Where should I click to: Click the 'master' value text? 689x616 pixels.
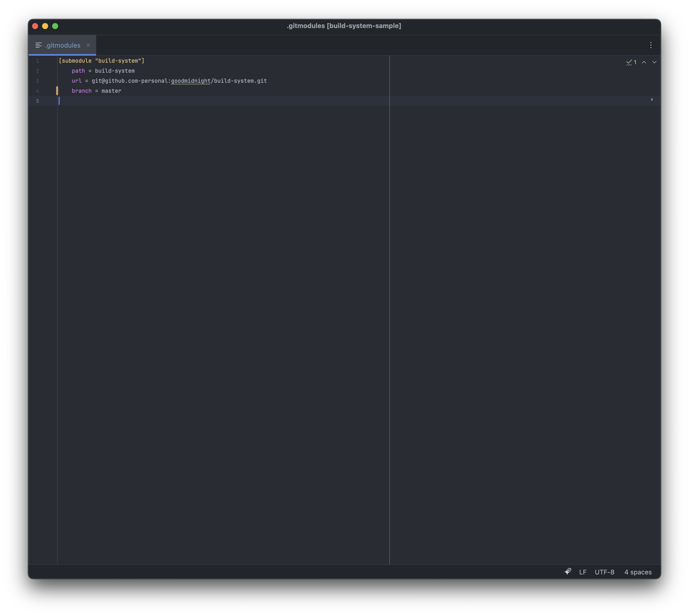click(111, 91)
